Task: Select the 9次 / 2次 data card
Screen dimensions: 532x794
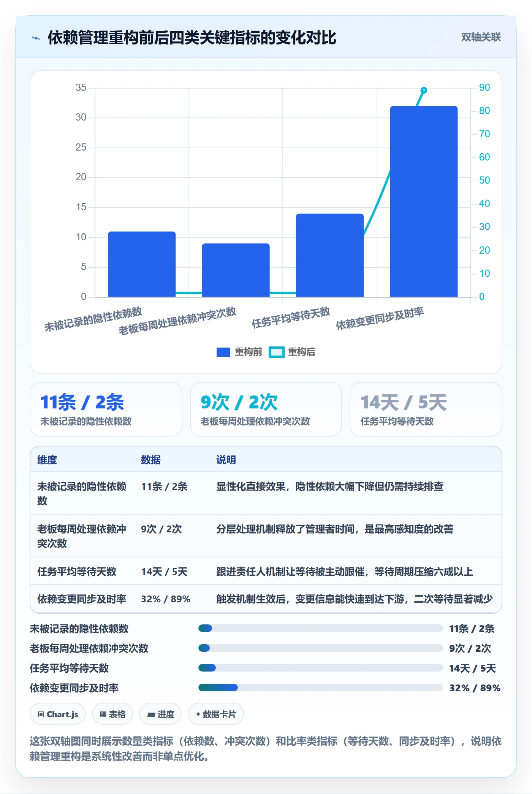Action: 266,409
